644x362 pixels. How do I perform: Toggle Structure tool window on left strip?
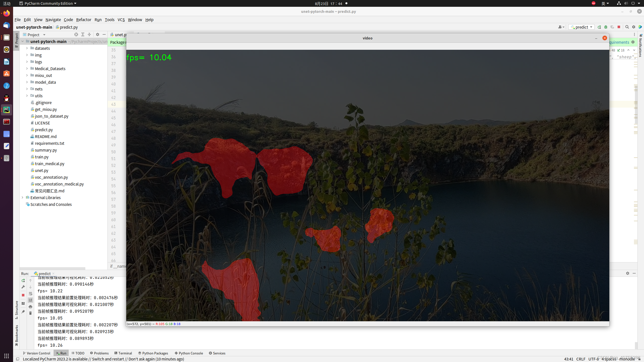tap(17, 310)
